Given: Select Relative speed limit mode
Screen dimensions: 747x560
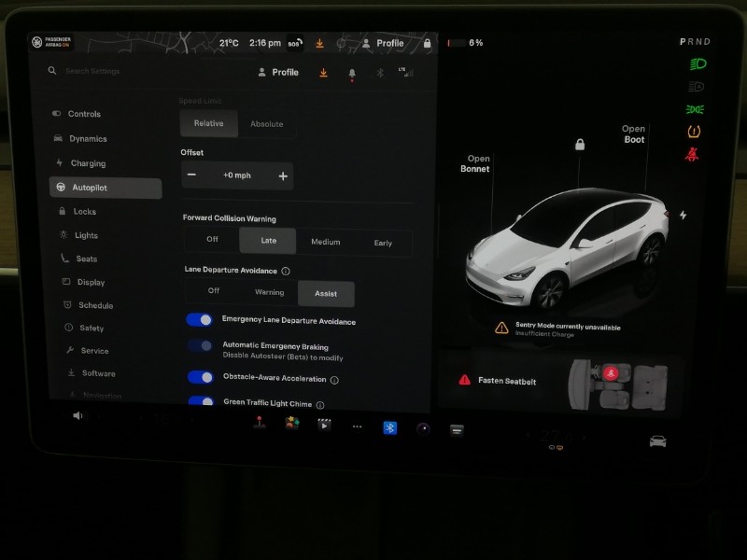Looking at the screenshot, I should click(x=208, y=123).
